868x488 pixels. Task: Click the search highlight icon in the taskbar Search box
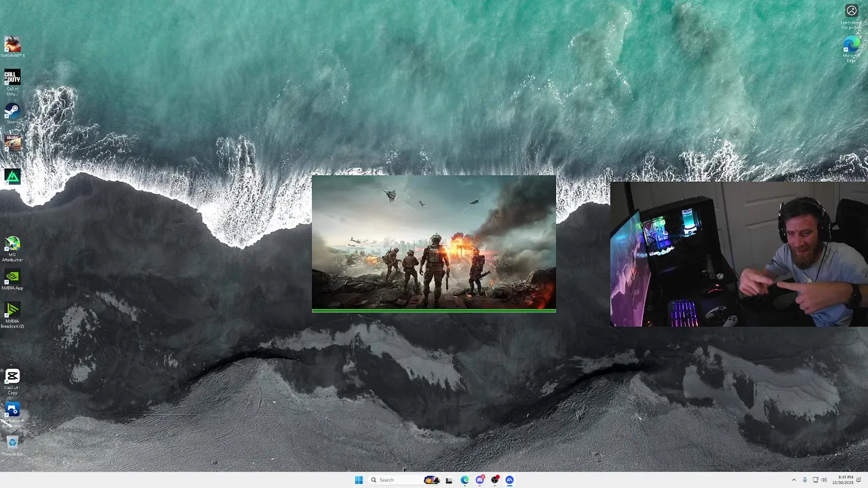coord(432,480)
